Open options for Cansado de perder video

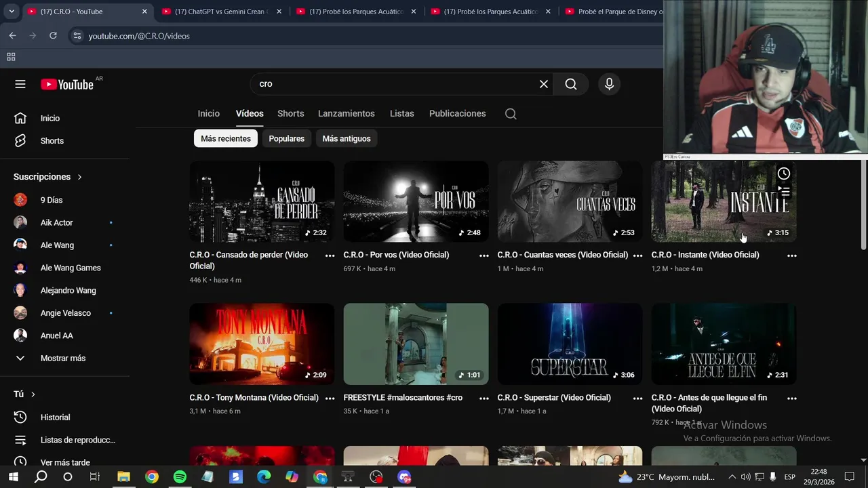[x=330, y=256]
